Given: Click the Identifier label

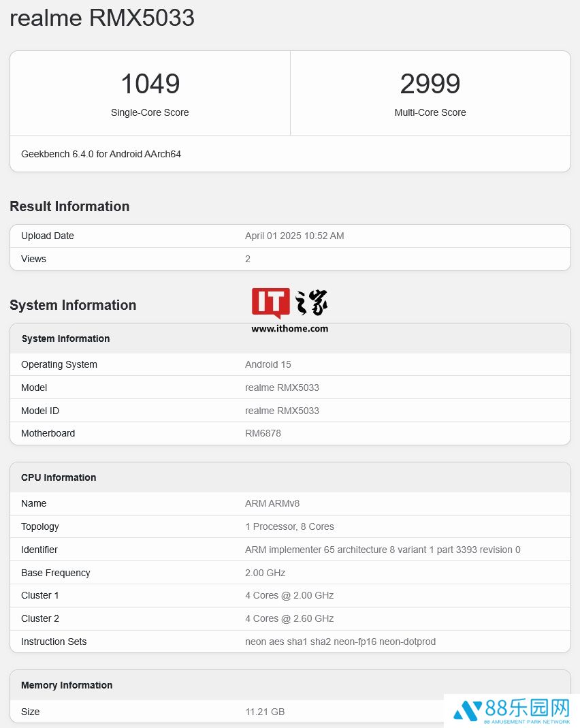Looking at the screenshot, I should click(39, 550).
